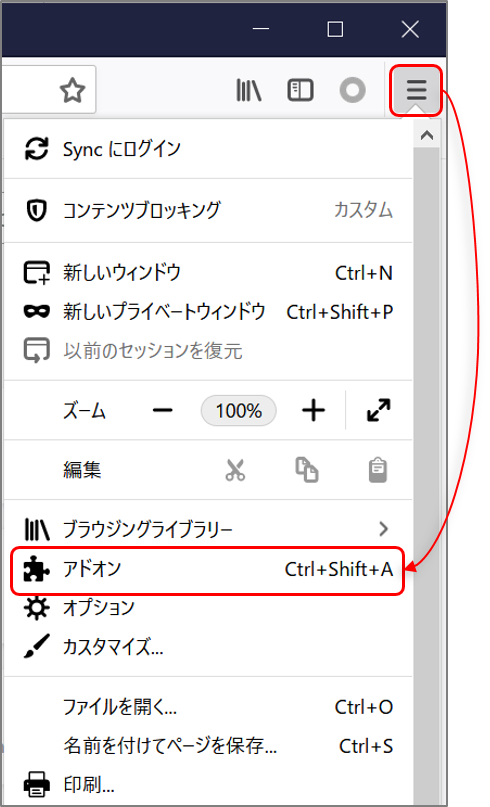The width and height of the screenshot is (490, 807).
Task: Open the hamburger application menu button
Action: click(x=416, y=90)
